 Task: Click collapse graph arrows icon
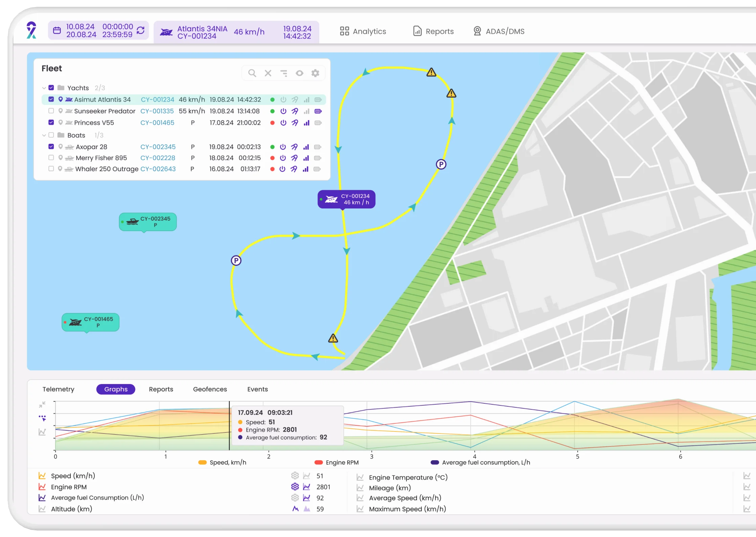coord(42,404)
